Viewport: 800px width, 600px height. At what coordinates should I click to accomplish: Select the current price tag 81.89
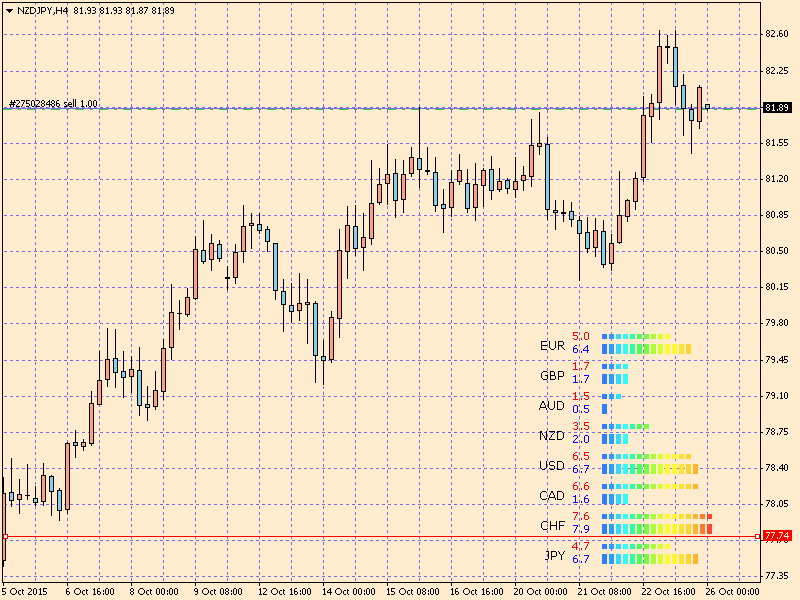[x=777, y=108]
